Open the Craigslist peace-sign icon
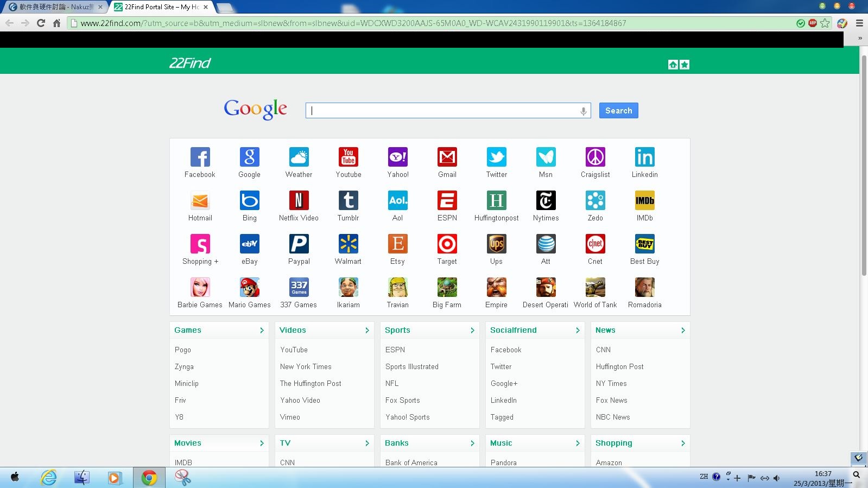Image resolution: width=868 pixels, height=488 pixels. [x=595, y=157]
